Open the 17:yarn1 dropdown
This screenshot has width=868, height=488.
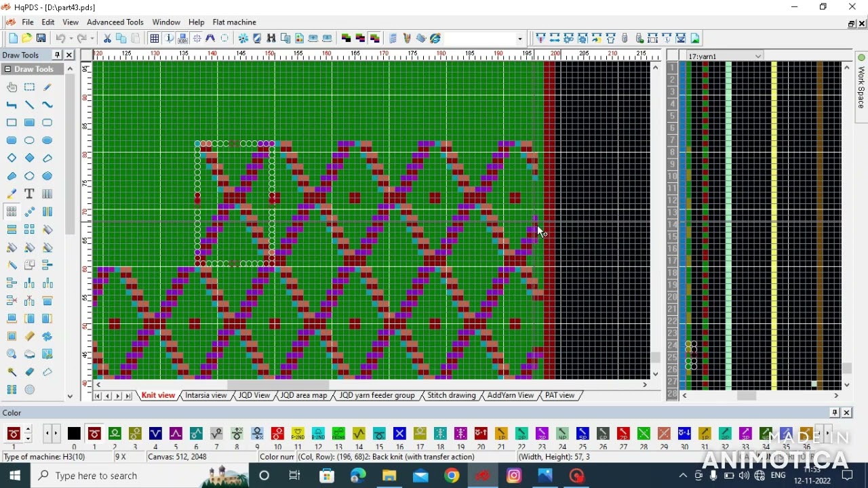(x=758, y=56)
